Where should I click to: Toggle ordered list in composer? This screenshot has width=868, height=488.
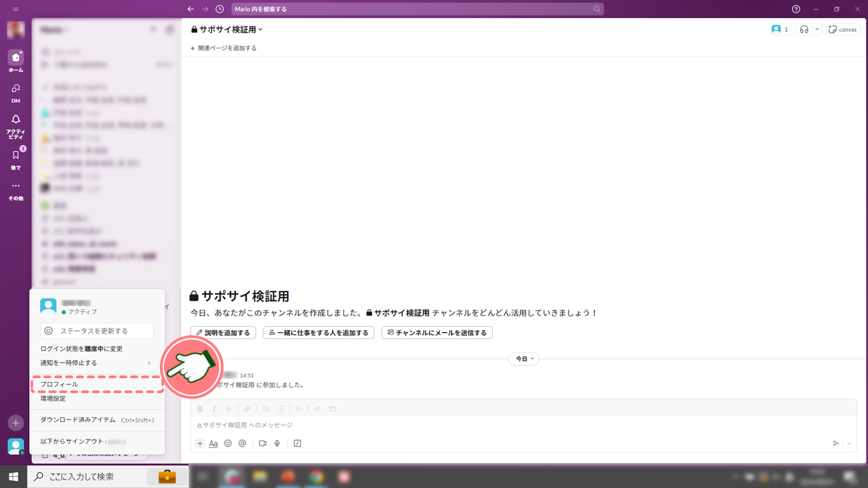tap(266, 409)
